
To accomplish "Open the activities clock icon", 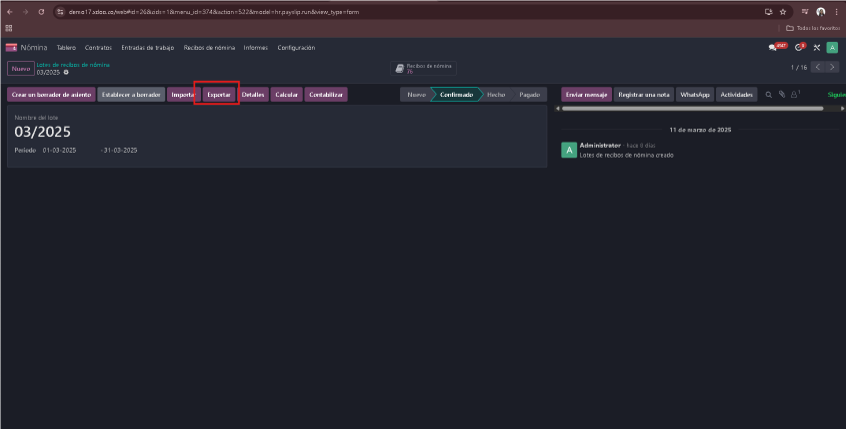I will [x=799, y=47].
